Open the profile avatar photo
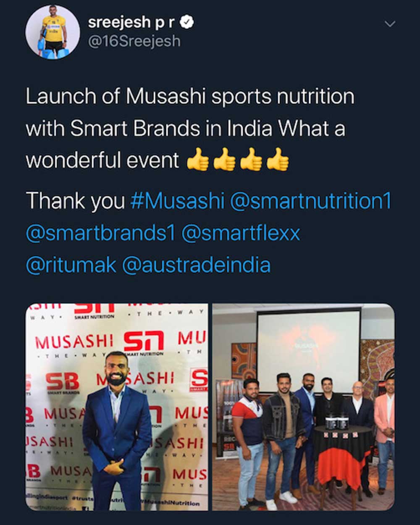Viewport: 420px width, 525px height. [52, 33]
